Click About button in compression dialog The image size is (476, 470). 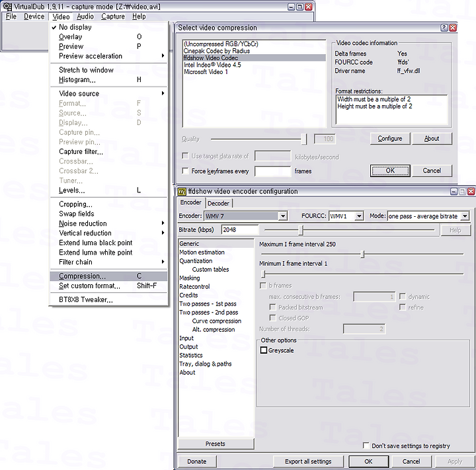[432, 138]
